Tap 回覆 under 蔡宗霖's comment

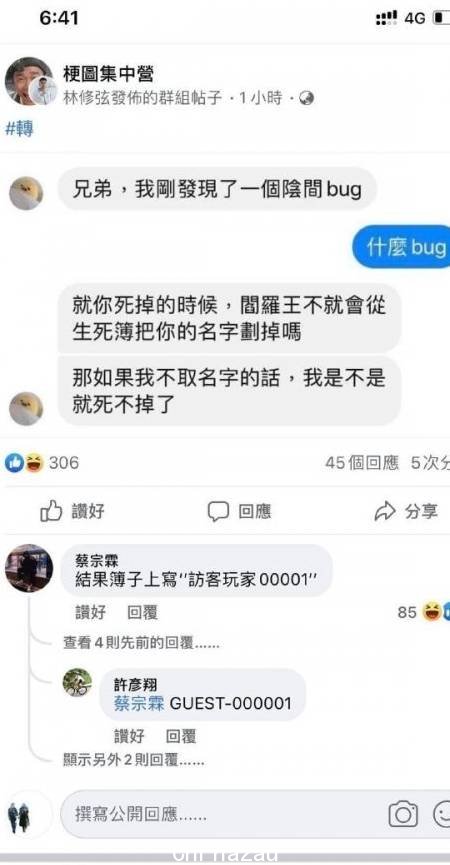tap(142, 612)
